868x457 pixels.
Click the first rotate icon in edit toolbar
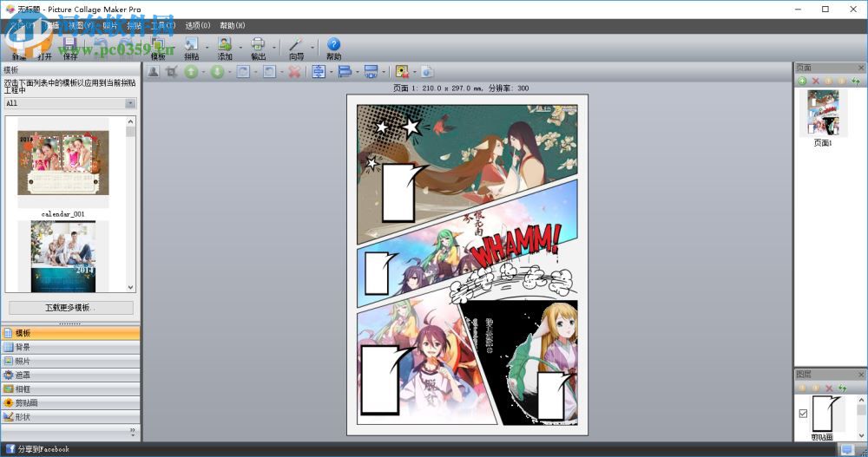[x=243, y=71]
